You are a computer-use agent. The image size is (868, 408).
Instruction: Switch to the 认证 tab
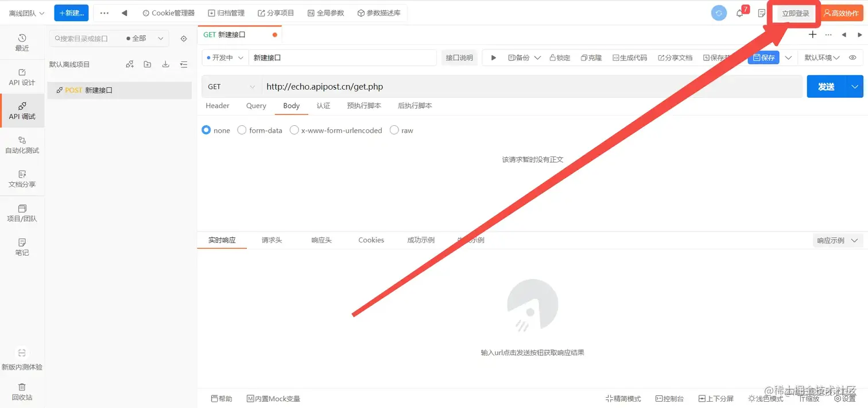323,106
